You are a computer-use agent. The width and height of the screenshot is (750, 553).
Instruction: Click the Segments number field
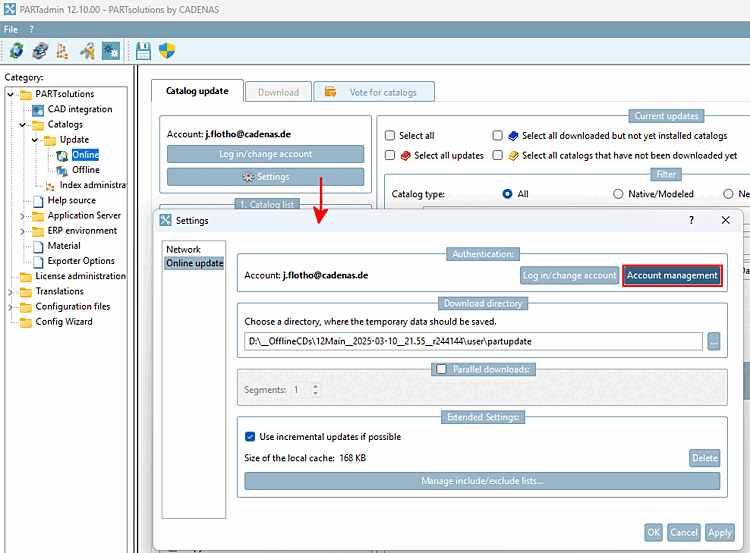301,389
